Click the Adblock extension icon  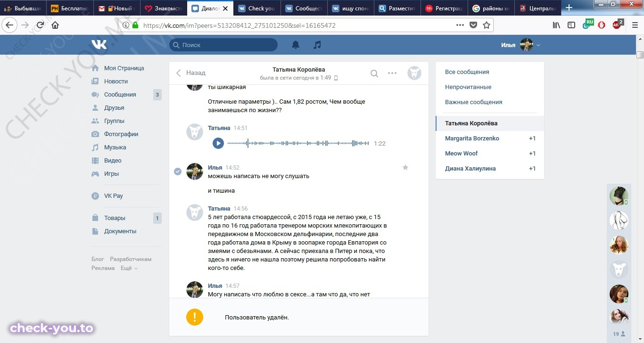[x=617, y=24]
